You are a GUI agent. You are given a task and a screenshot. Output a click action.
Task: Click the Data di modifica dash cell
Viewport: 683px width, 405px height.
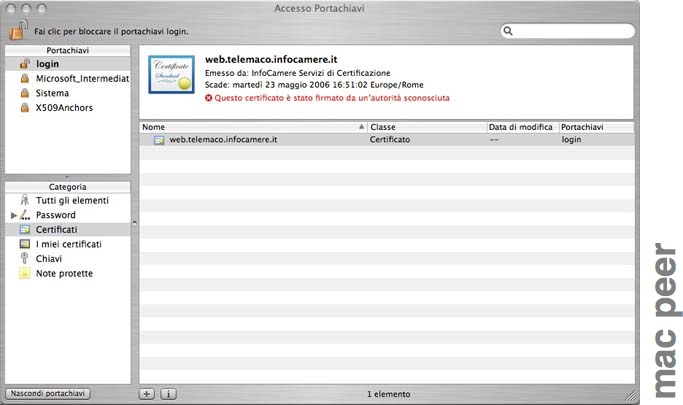coord(494,140)
